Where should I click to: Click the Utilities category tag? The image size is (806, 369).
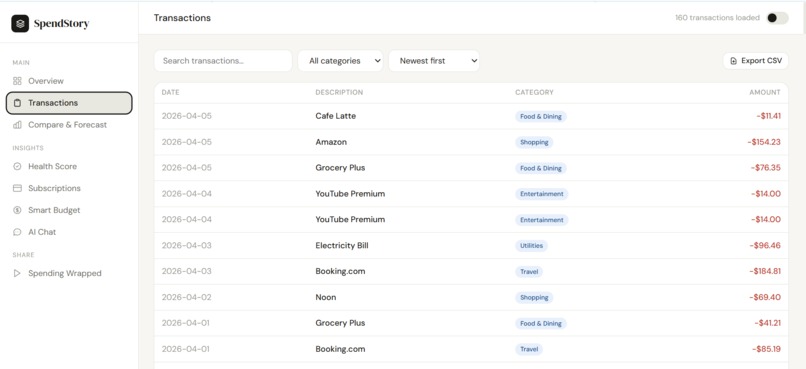click(x=532, y=246)
